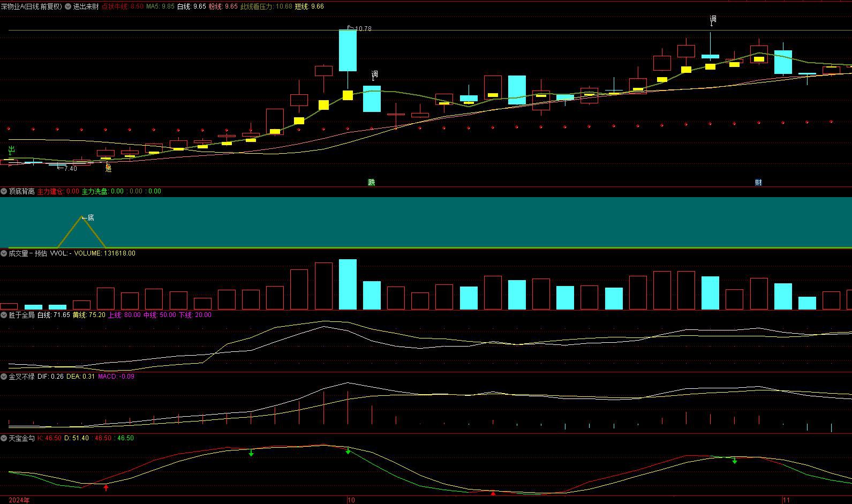The width and height of the screenshot is (852, 504).
Task: Click the 10 month axis tick
Action: 351,500
